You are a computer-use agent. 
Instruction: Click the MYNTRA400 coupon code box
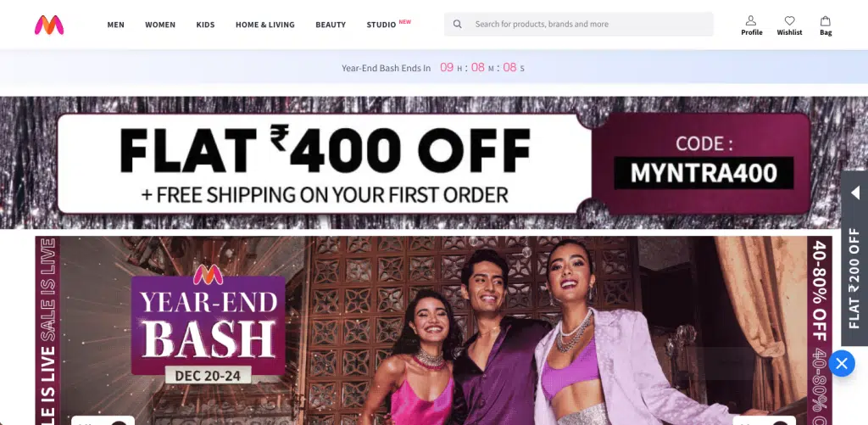pyautogui.click(x=704, y=173)
